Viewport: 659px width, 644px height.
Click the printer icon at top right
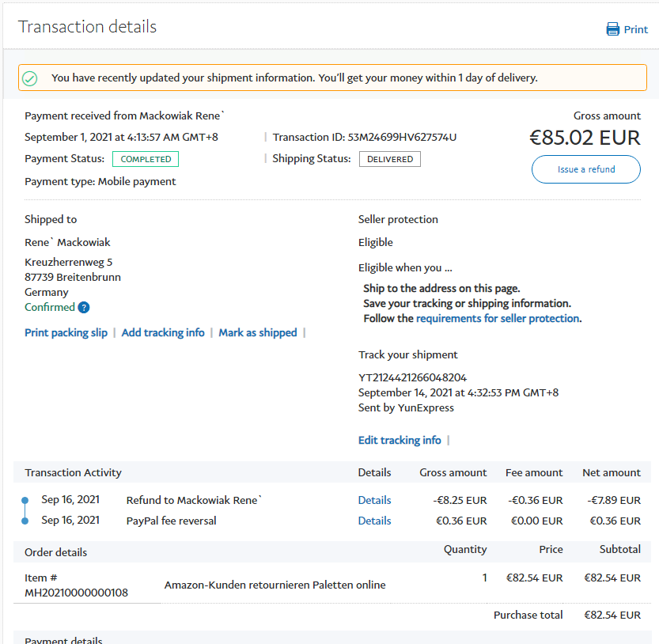(612, 29)
